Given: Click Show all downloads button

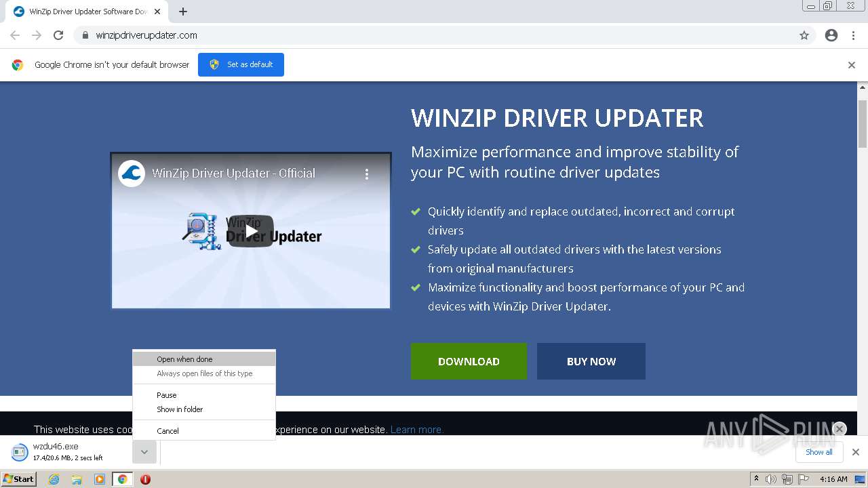Looking at the screenshot, I should (818, 452).
